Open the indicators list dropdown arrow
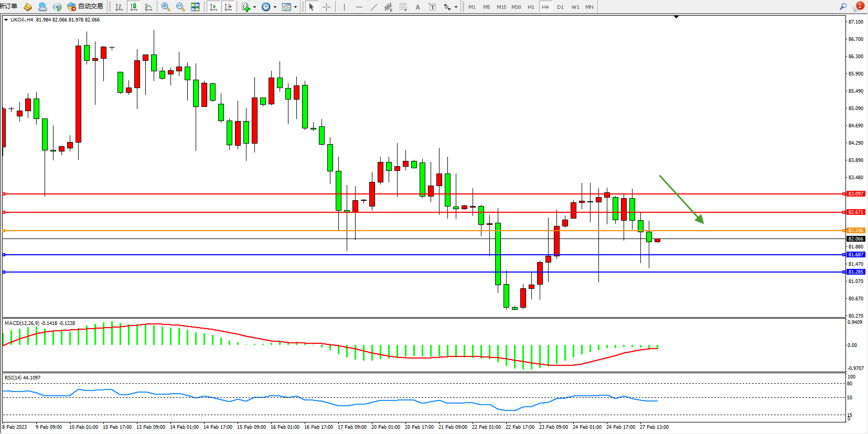The image size is (868, 434). (x=255, y=7)
